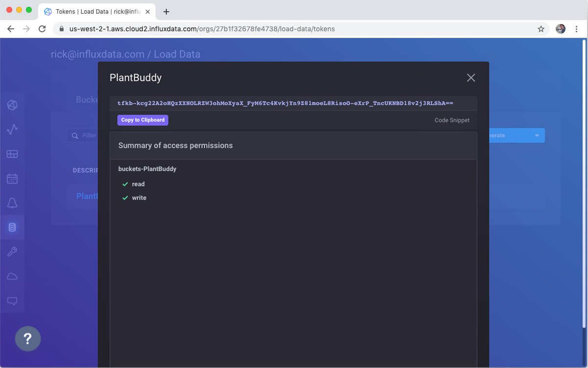588x368 pixels.
Task: Open Tasks via the calendar icon
Action: pyautogui.click(x=12, y=178)
